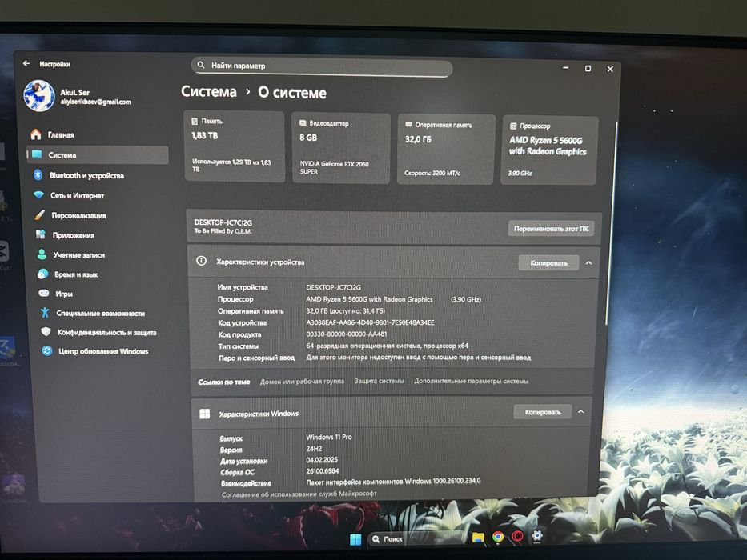Open the Память 1,83 ТБ storage card
The height and width of the screenshot is (560, 747).
click(x=235, y=146)
